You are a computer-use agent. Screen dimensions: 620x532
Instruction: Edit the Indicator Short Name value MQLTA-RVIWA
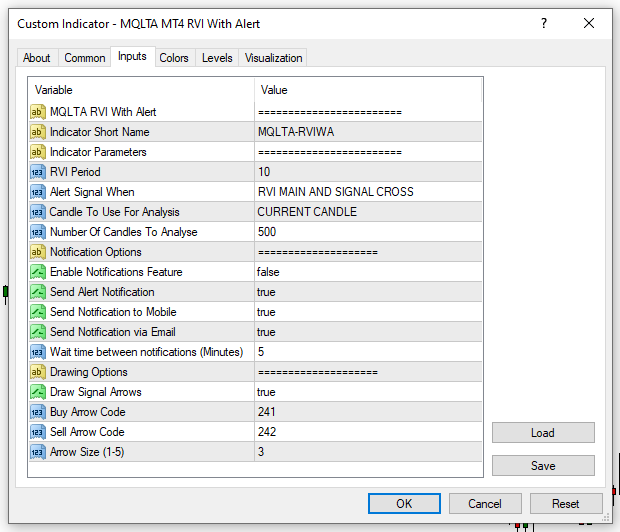(368, 132)
